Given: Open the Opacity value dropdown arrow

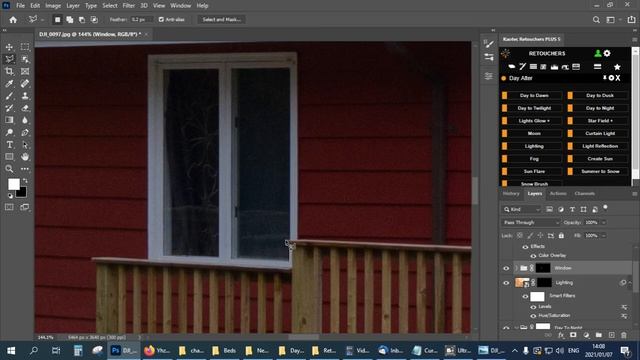Looking at the screenshot, I should click(x=604, y=222).
